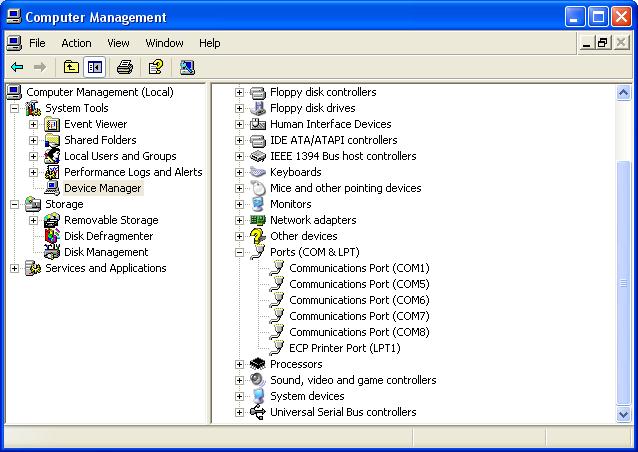The height and width of the screenshot is (452, 638).
Task: Click the Up one level folder icon
Action: click(71, 67)
